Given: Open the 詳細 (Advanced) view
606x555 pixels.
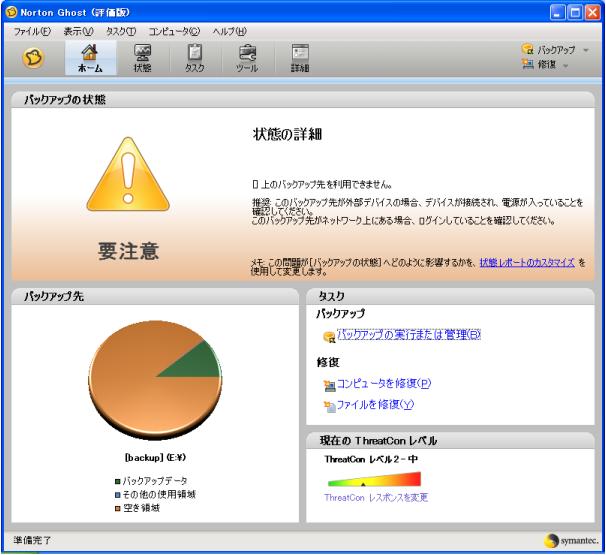Looking at the screenshot, I should coord(300,58).
